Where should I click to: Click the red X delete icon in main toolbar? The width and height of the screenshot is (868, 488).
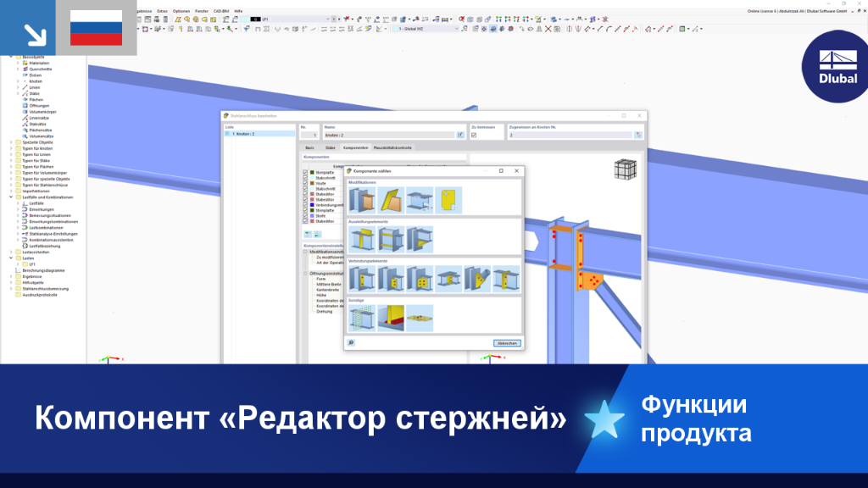point(548,29)
